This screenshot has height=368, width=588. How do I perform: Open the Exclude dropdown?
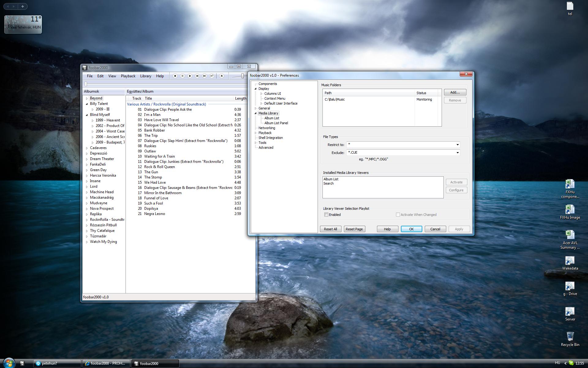pyautogui.click(x=458, y=153)
